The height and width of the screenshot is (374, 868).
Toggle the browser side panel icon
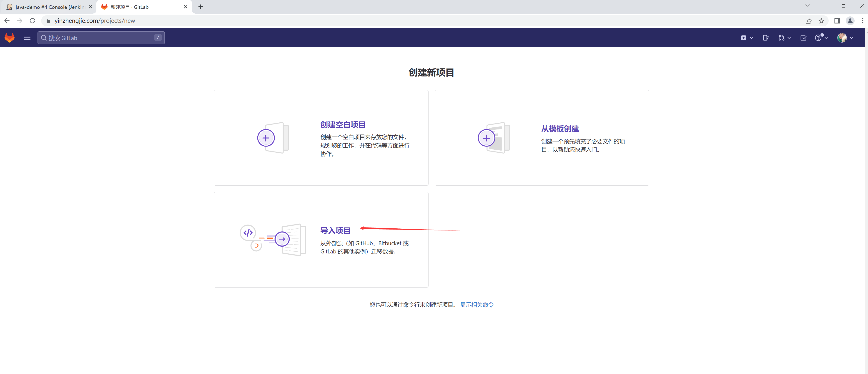coord(837,21)
